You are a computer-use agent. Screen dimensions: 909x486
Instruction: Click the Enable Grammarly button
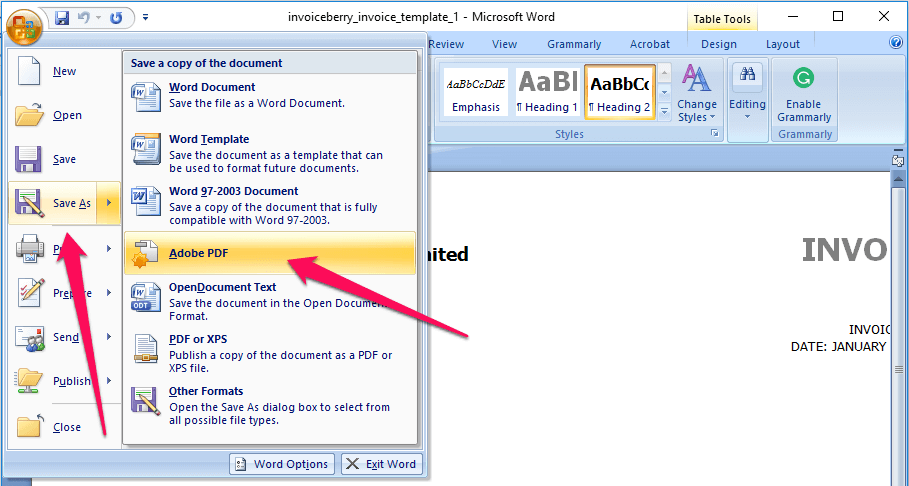point(804,93)
